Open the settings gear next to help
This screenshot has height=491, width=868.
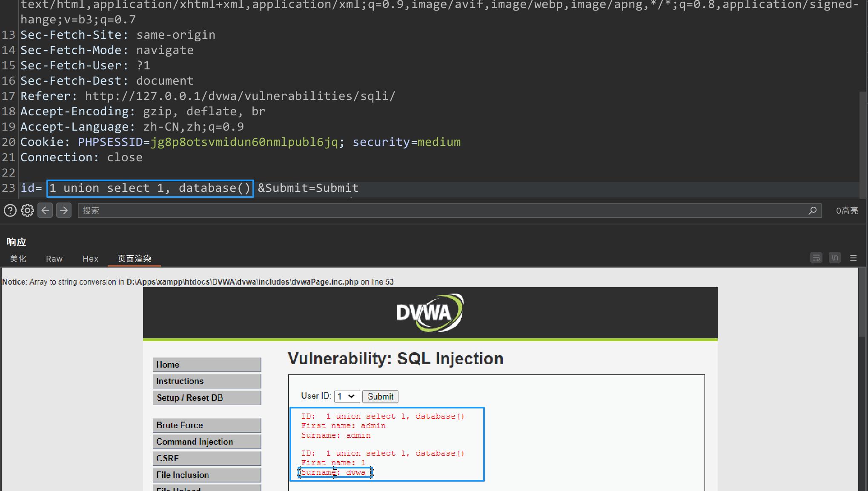pyautogui.click(x=27, y=210)
